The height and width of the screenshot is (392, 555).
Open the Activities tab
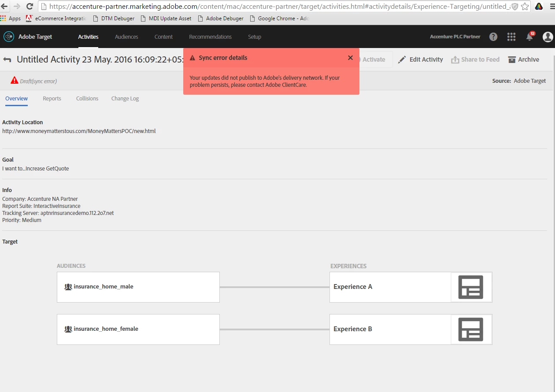[x=88, y=37]
